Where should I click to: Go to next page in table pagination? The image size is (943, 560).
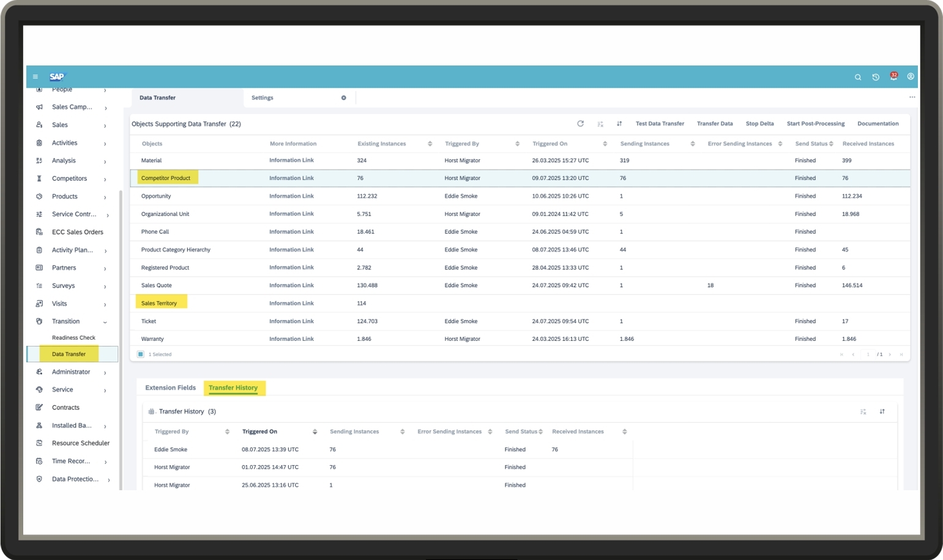pyautogui.click(x=890, y=354)
